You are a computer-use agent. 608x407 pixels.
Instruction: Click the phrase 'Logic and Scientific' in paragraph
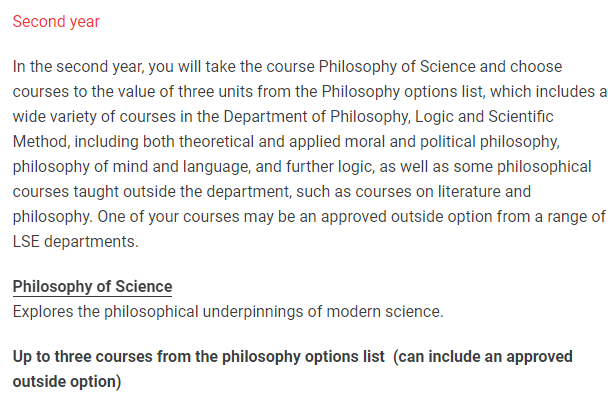[x=484, y=117]
